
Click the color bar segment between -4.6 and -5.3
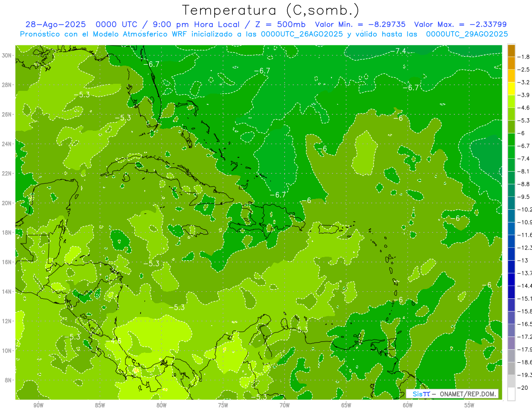coord(511,114)
